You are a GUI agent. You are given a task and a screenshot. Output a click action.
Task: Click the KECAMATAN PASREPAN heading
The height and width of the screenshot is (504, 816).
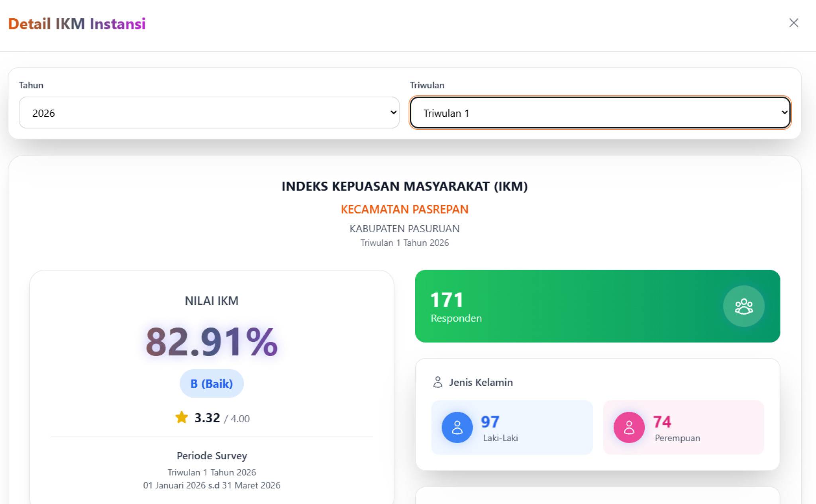coord(404,209)
